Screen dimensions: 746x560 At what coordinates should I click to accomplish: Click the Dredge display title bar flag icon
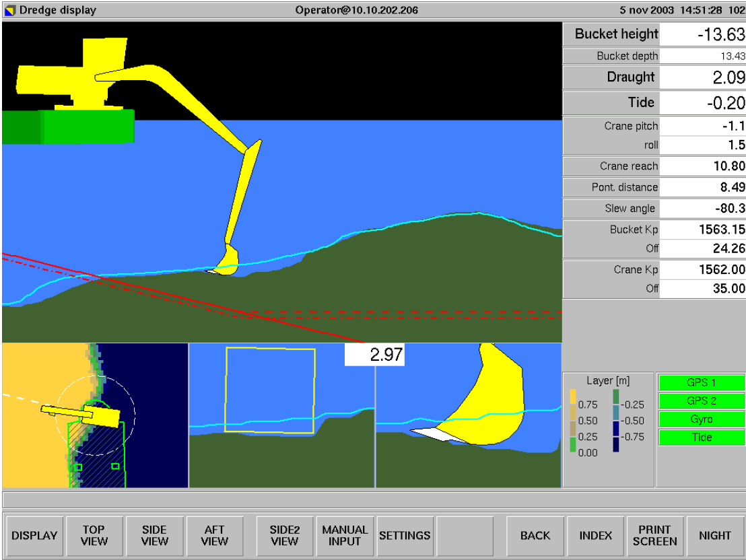click(9, 9)
